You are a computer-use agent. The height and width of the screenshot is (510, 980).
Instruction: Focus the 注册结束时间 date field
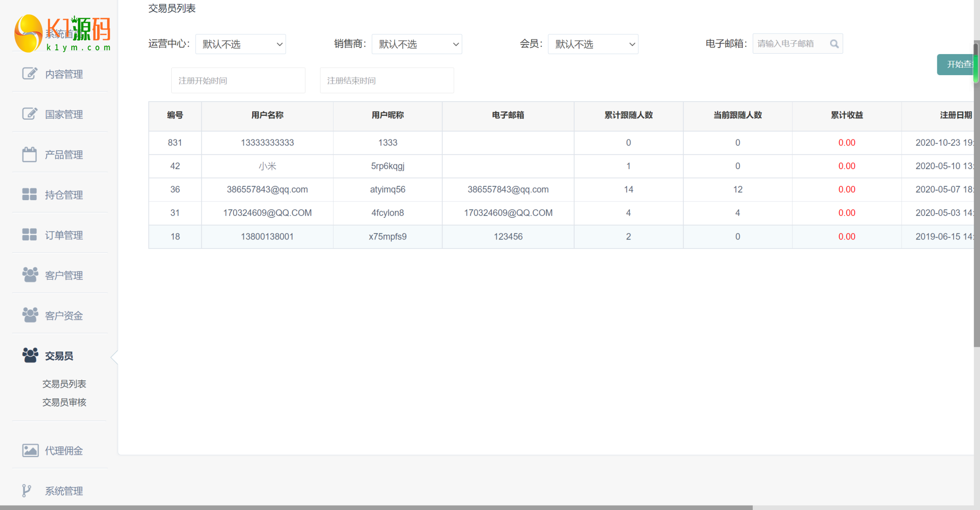coord(387,80)
